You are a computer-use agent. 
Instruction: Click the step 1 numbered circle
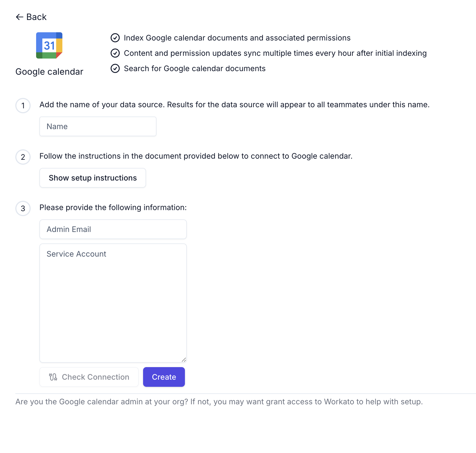pos(23,106)
